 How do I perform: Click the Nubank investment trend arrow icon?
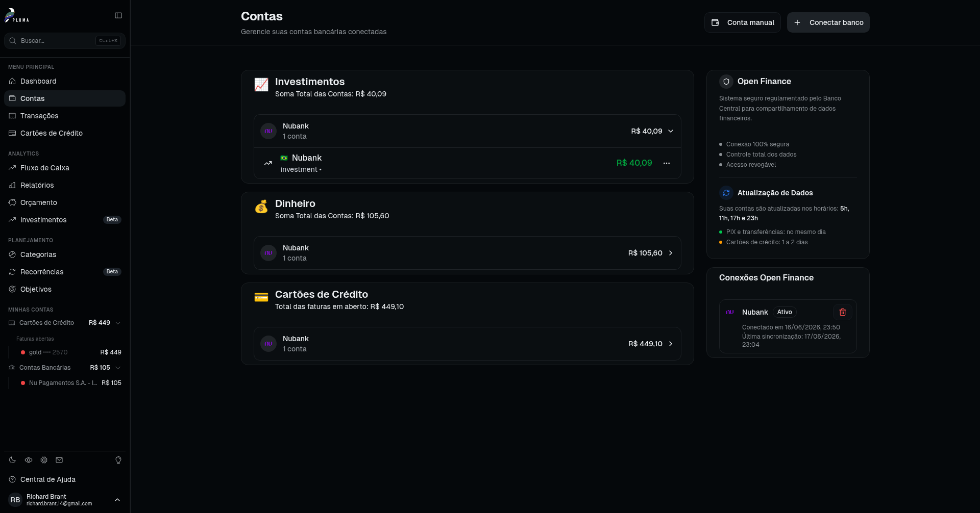coord(268,163)
